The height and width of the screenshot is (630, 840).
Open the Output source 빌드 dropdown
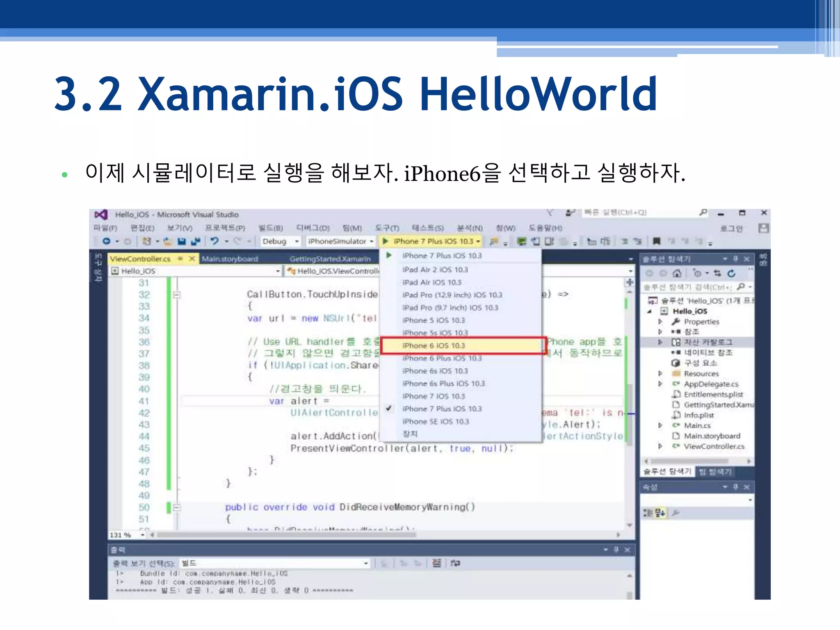(275, 563)
